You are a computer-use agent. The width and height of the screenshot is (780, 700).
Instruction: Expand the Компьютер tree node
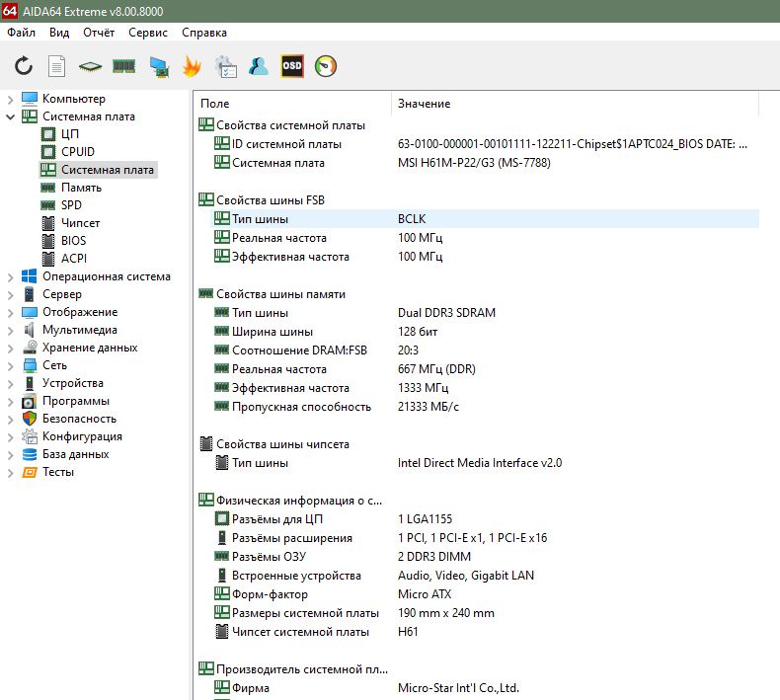point(11,100)
